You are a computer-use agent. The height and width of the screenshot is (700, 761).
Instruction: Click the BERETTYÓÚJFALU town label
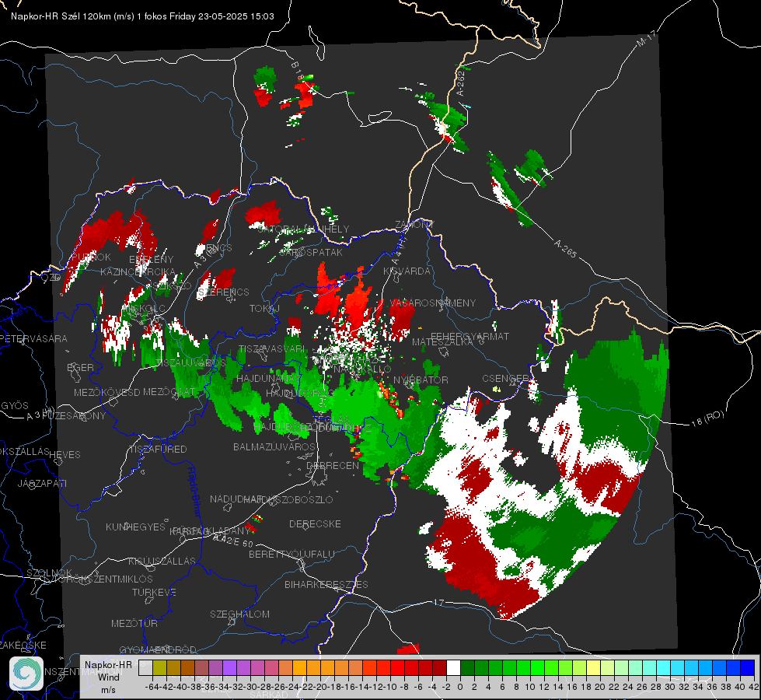291,555
